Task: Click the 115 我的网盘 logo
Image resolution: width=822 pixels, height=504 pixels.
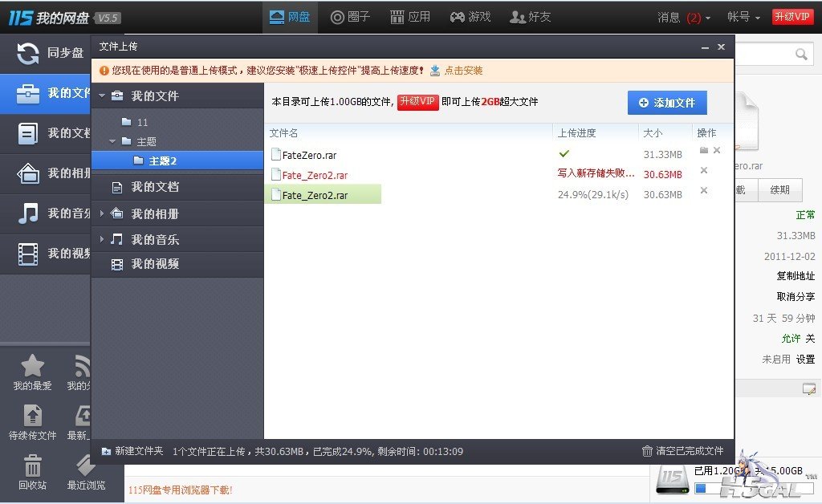Action: pos(49,18)
